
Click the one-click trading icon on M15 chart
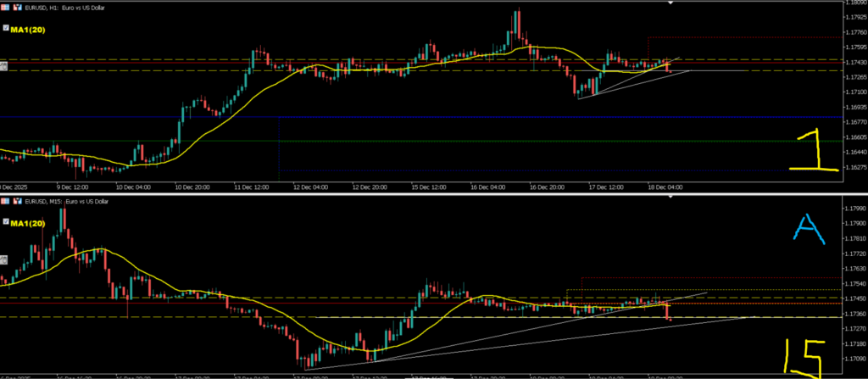[5, 201]
